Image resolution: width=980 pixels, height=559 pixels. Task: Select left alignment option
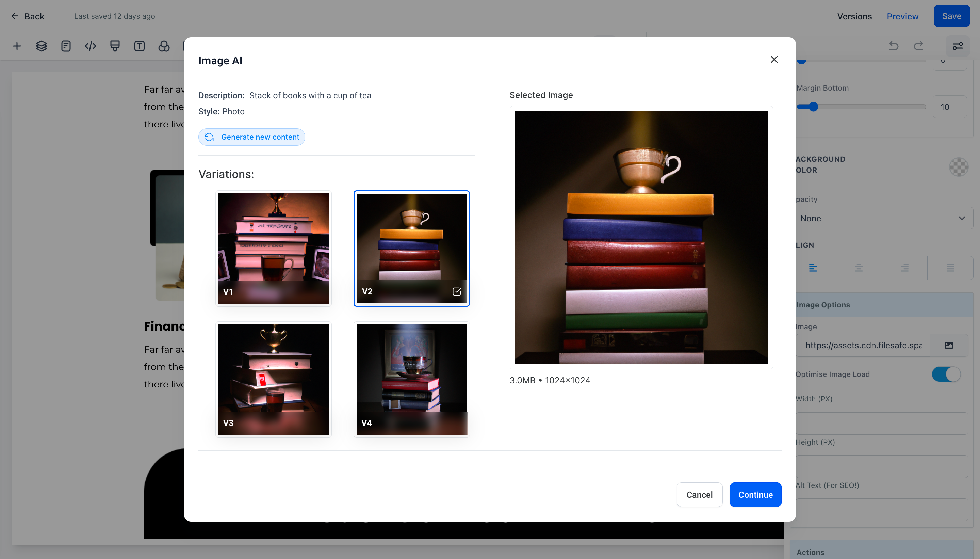pos(813,268)
